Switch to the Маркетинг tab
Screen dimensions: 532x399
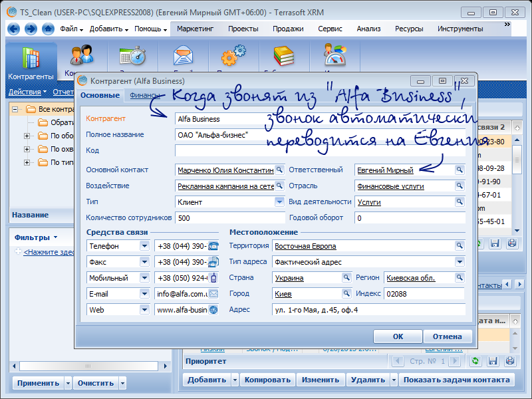coord(195,29)
